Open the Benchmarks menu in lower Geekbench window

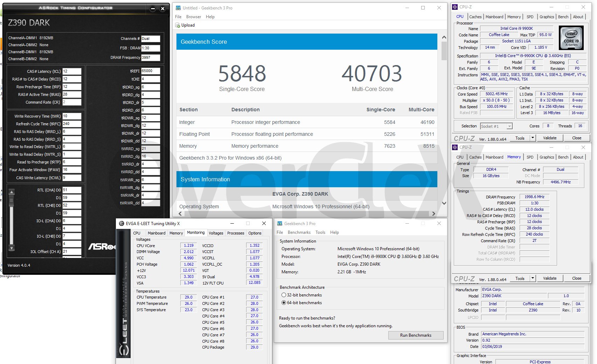[299, 232]
